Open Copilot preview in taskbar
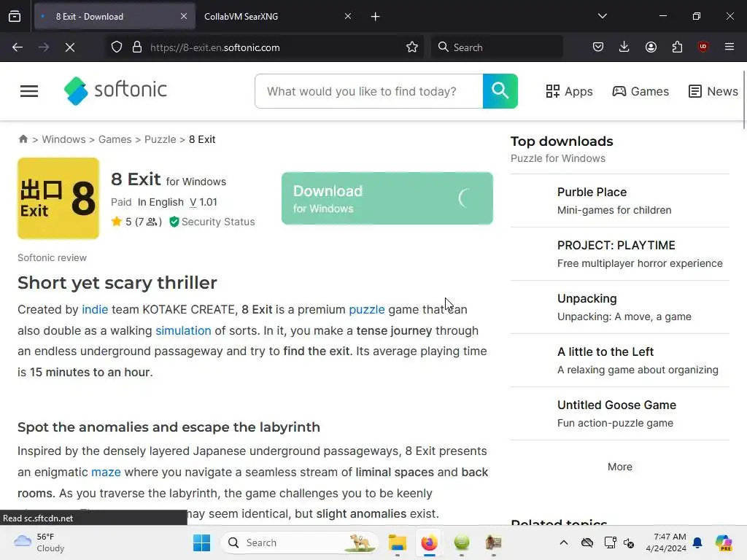 click(x=724, y=542)
